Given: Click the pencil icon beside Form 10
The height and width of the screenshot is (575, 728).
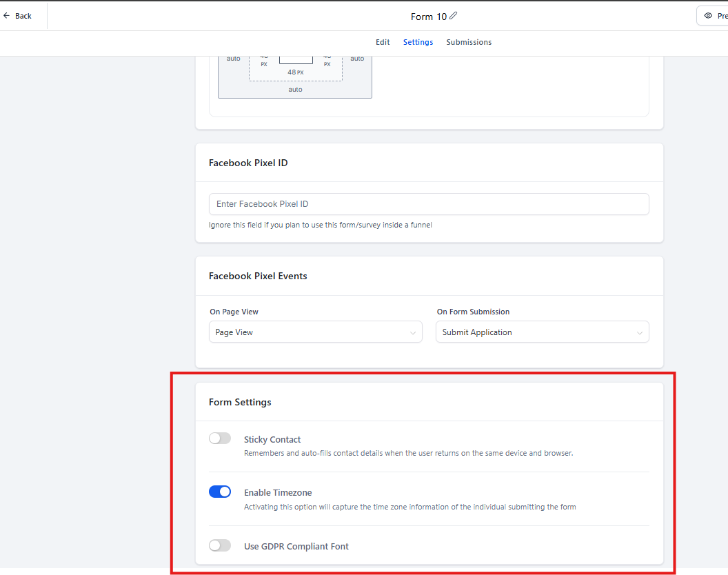Looking at the screenshot, I should pos(454,16).
